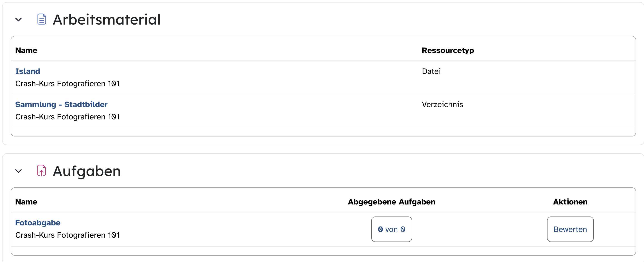Click the Datei resource type cell
The image size is (644, 262).
point(431,71)
